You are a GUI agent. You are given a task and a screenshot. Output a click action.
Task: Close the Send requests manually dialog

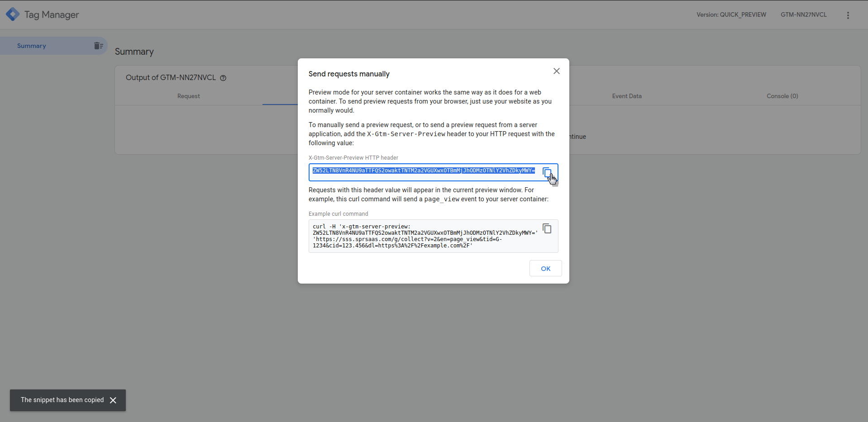[557, 71]
